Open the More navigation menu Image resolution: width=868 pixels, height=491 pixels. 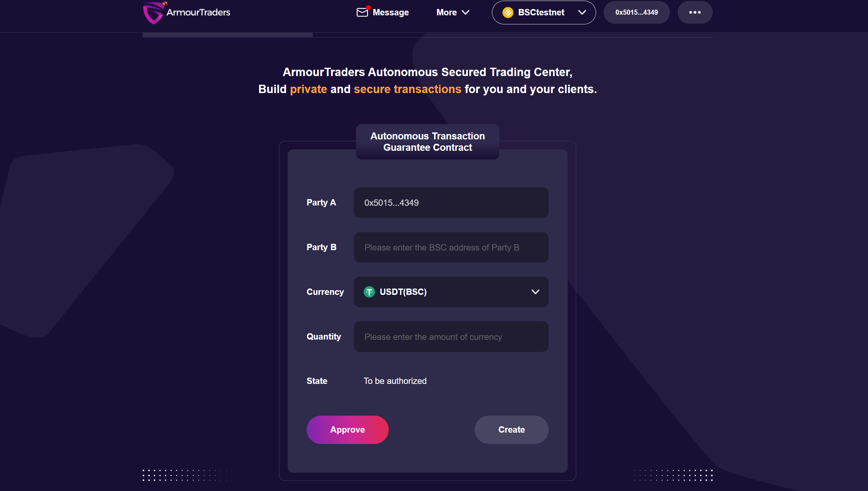(x=453, y=12)
